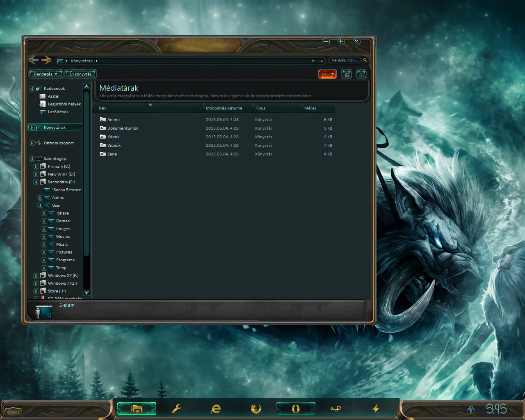Open the Zene library icon

pos(103,154)
